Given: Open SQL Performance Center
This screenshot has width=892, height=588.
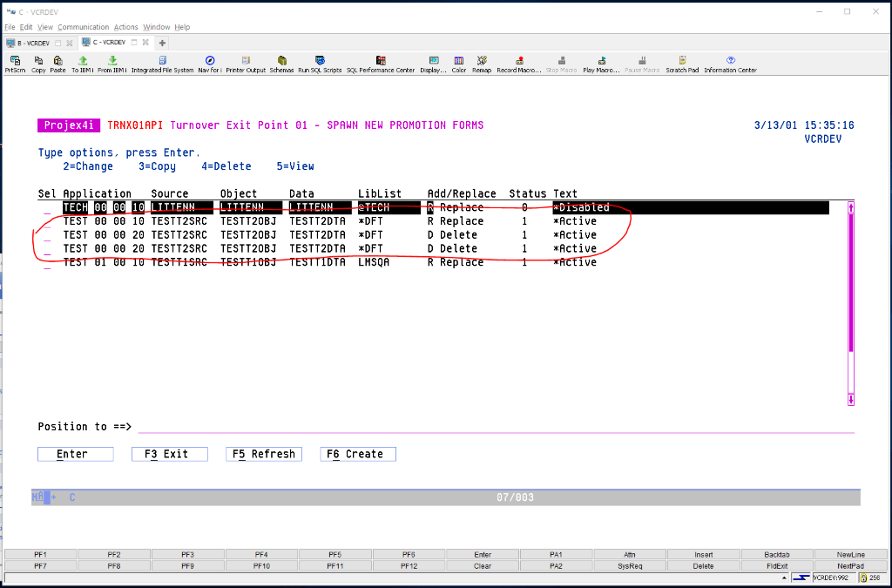Looking at the screenshot, I should click(x=381, y=64).
